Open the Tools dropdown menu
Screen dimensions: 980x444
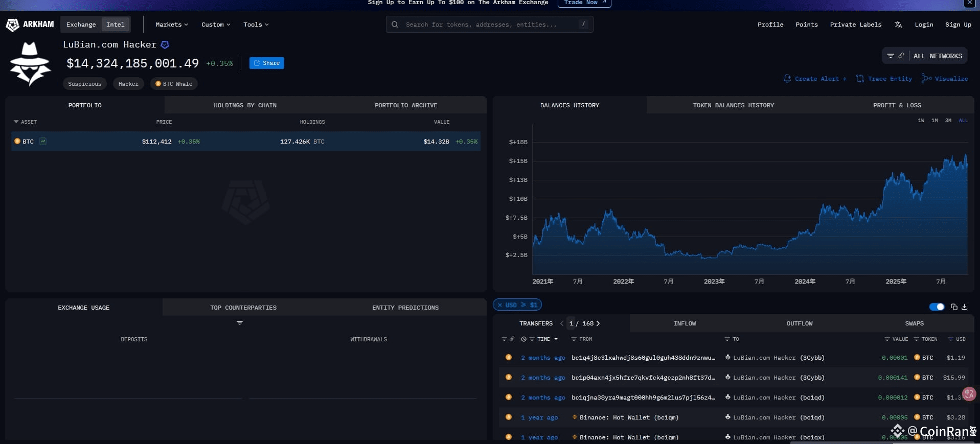pos(256,25)
